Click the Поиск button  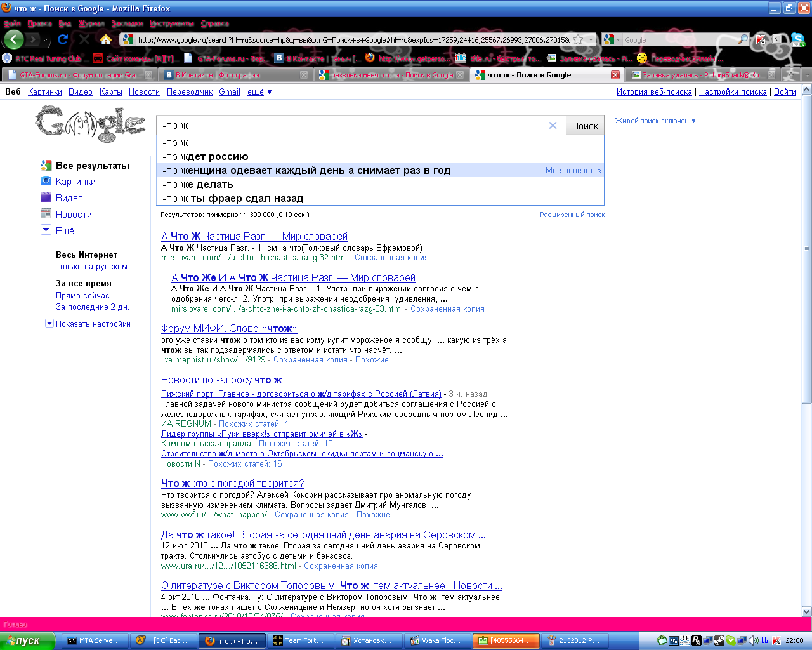coord(585,126)
